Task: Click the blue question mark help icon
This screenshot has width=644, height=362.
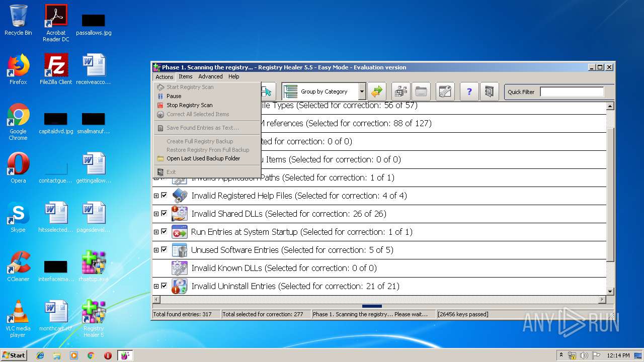Action: click(x=469, y=92)
